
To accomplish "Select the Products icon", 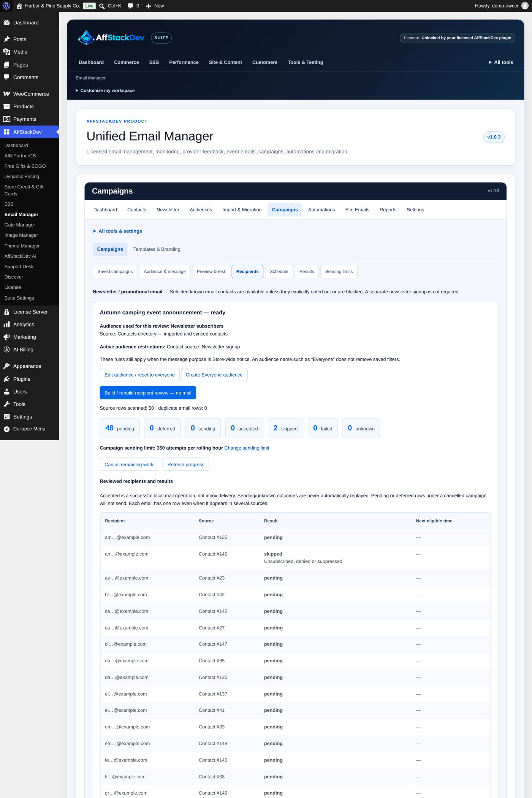I will click(6, 106).
